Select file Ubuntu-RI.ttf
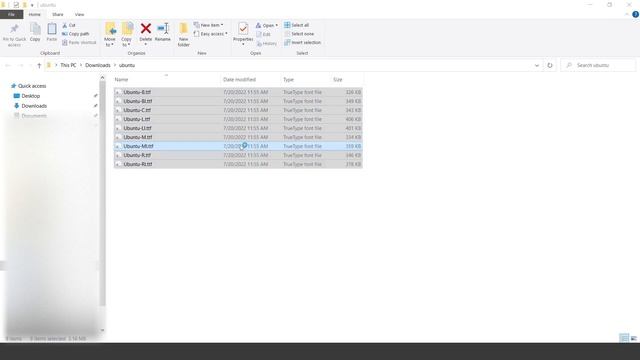This screenshot has width=640, height=360. tap(238, 164)
